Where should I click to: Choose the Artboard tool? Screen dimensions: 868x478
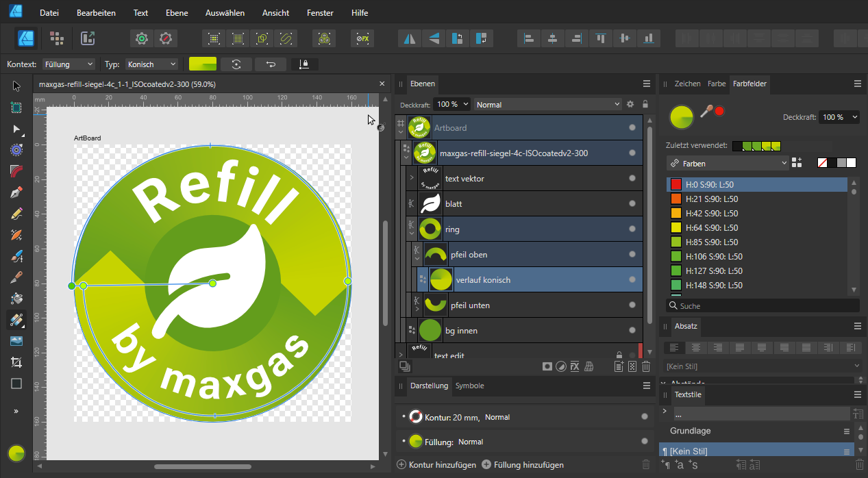click(16, 108)
